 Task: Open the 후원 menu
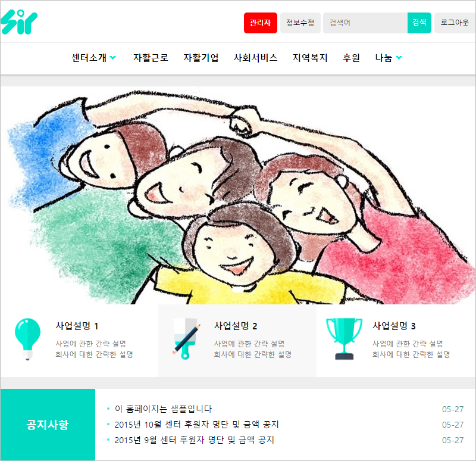pos(351,57)
